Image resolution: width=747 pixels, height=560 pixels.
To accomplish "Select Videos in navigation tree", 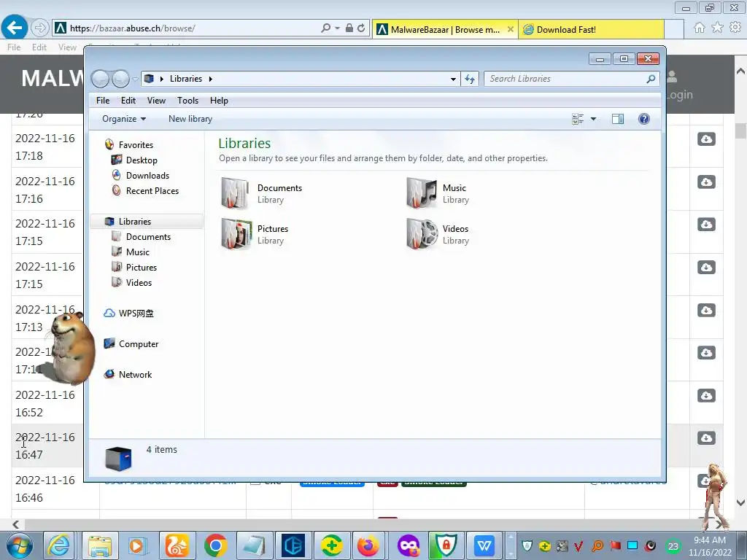I will pos(139,282).
